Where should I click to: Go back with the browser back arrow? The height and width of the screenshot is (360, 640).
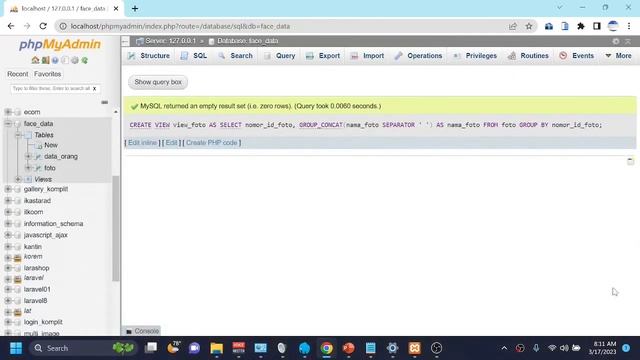(x=11, y=26)
